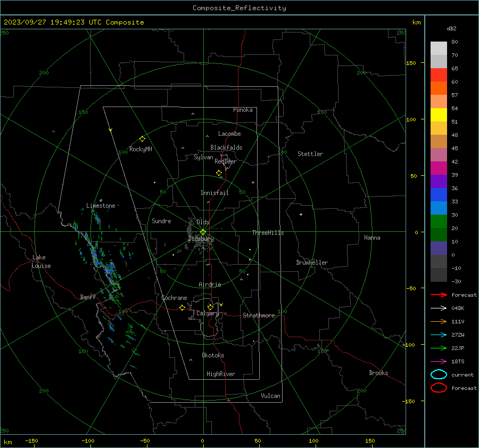
Task: Select the magenta 18TS arrow symbol
Action: tap(439, 362)
